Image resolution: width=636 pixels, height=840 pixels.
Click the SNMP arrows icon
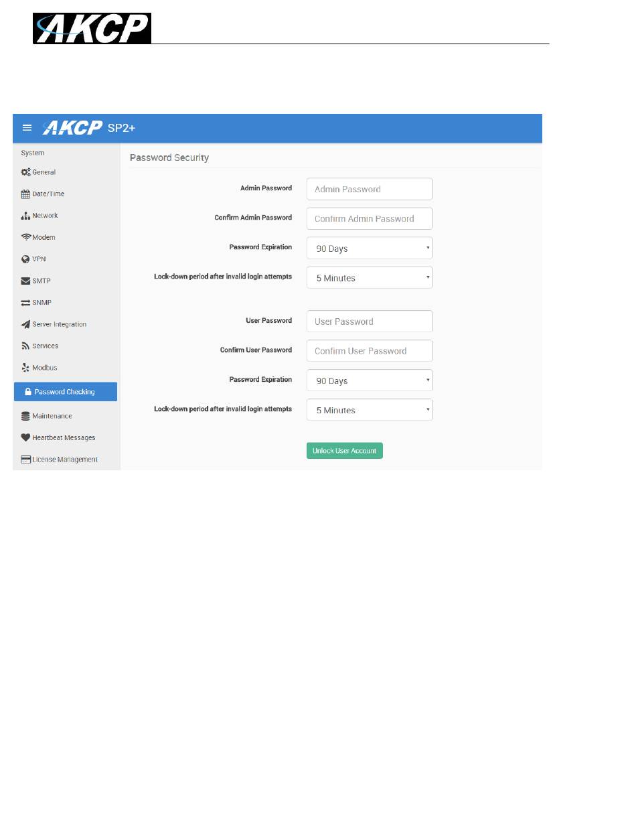(25, 303)
